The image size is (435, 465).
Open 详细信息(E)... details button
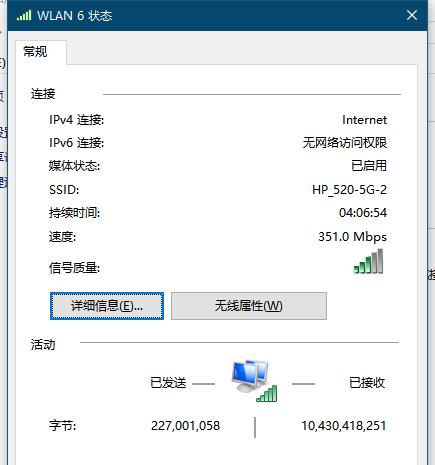(107, 306)
